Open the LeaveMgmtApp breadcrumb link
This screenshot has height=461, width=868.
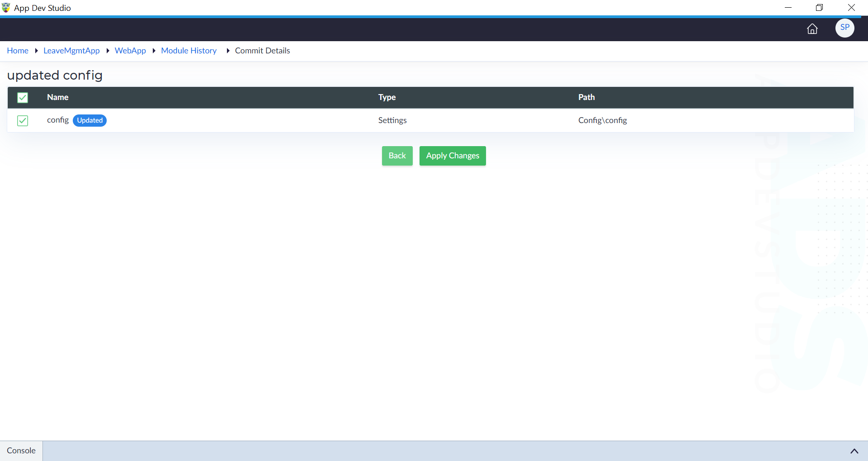coord(71,51)
